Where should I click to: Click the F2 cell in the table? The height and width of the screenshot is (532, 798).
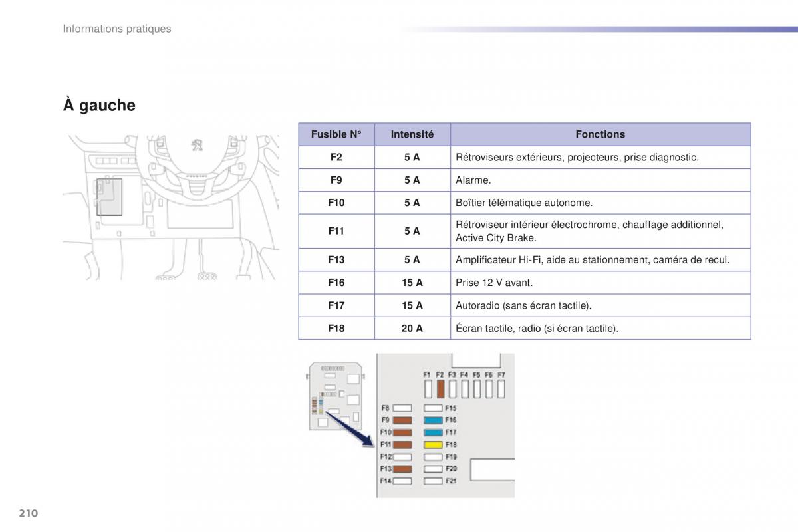[336, 158]
